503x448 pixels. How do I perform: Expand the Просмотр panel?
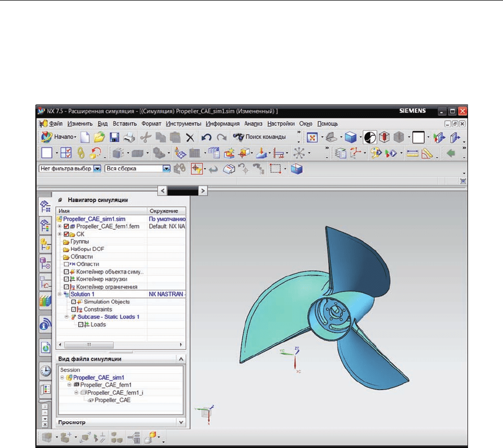(x=181, y=422)
